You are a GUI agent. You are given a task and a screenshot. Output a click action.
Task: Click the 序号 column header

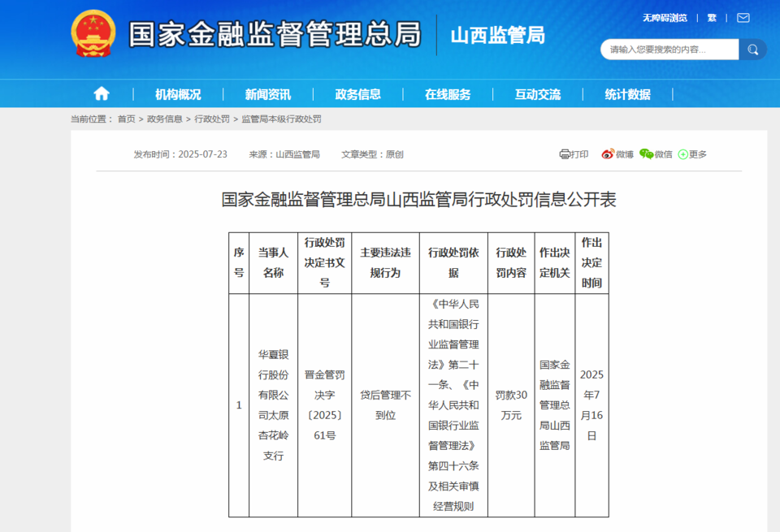tap(239, 262)
